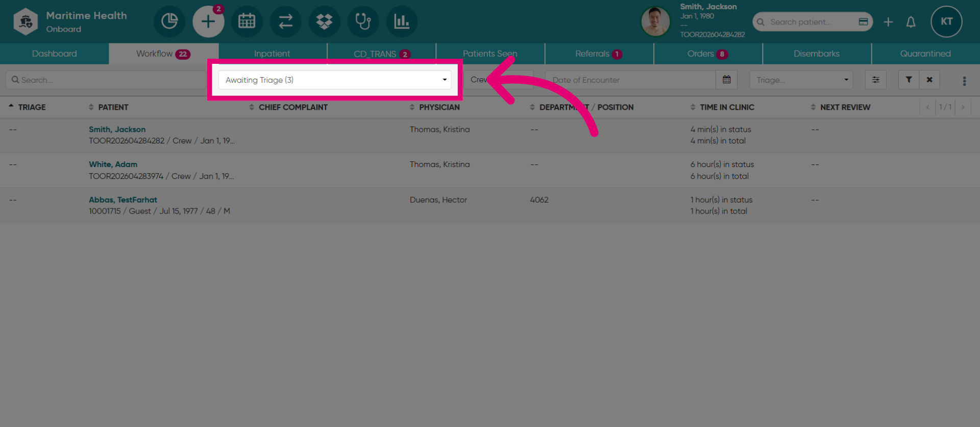Switch to the Dashboard tab
980x427 pixels.
pyautogui.click(x=55, y=54)
